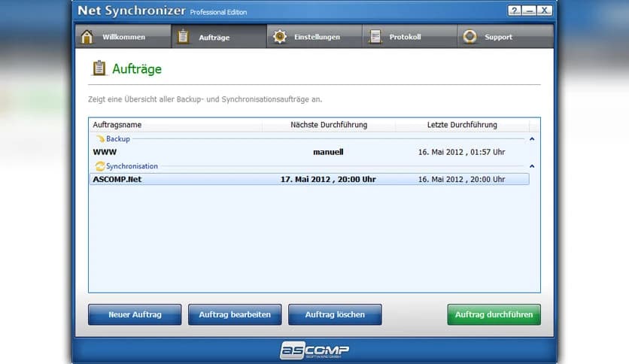Run job with Auftrag durchführen
This screenshot has height=364, width=629.
tap(494, 314)
